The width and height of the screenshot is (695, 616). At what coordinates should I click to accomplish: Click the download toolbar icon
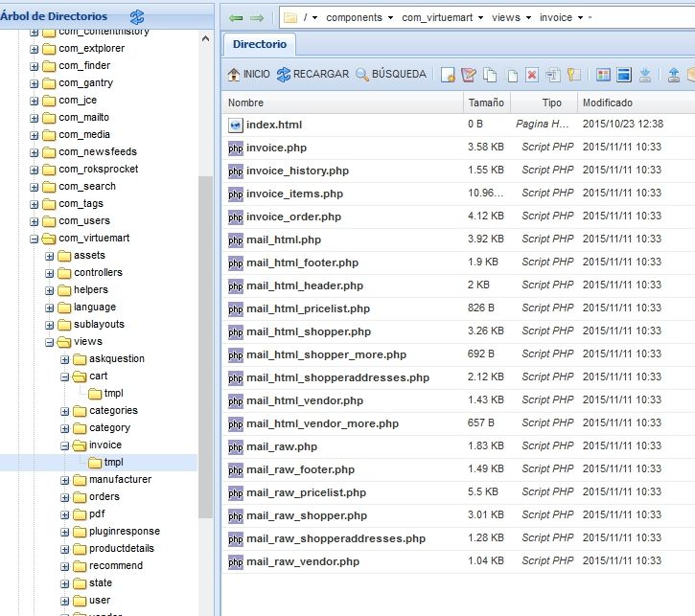point(645,75)
